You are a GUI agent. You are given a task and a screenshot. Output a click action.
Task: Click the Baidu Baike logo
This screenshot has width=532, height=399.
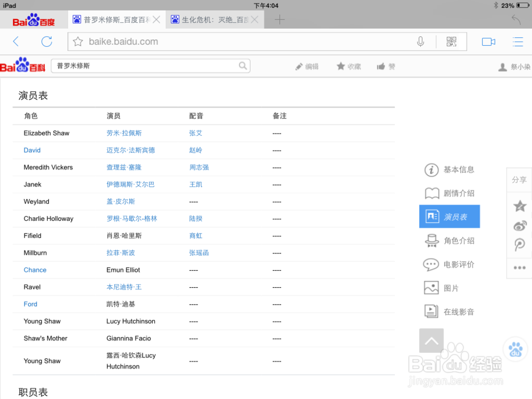click(x=23, y=65)
